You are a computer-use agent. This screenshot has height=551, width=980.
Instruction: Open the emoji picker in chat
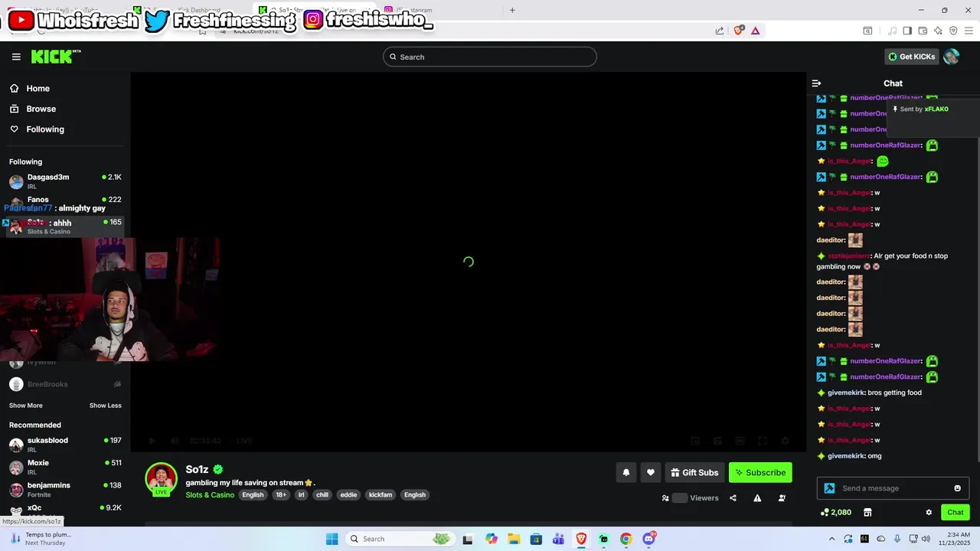tap(957, 488)
